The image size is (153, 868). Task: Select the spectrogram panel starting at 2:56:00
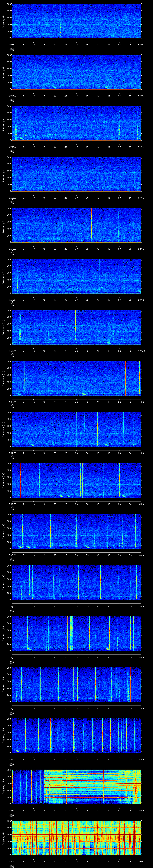coord(76,174)
